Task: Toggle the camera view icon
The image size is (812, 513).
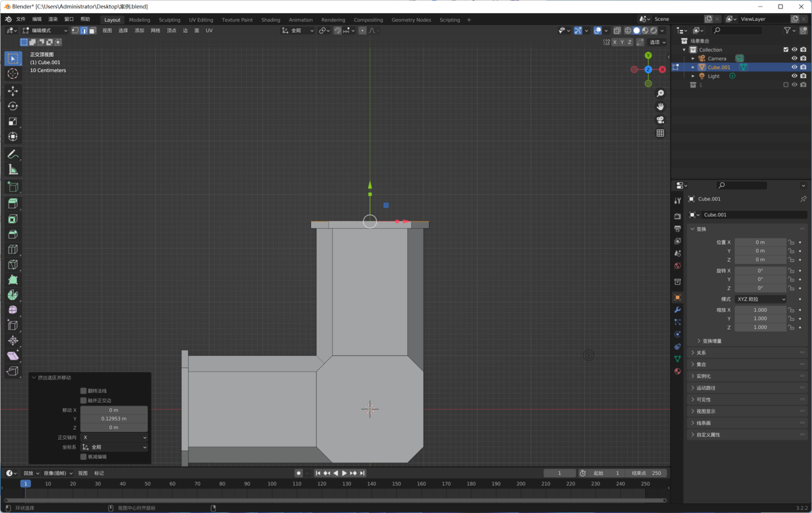Action: [x=660, y=120]
